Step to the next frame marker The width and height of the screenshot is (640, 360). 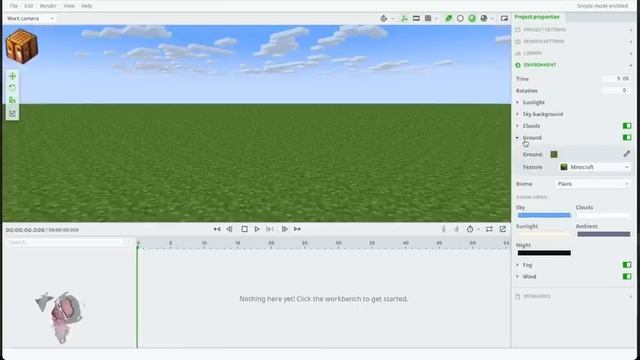(270, 229)
